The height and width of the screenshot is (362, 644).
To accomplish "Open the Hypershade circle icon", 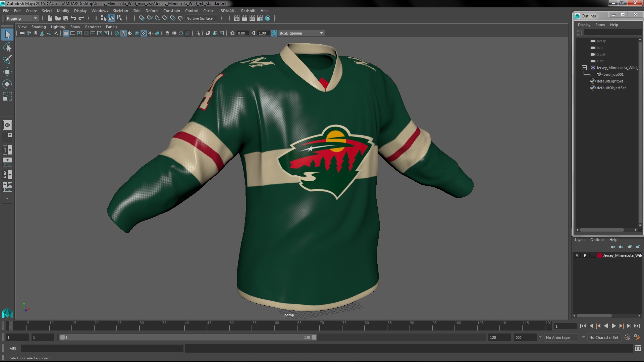I will [268, 18].
